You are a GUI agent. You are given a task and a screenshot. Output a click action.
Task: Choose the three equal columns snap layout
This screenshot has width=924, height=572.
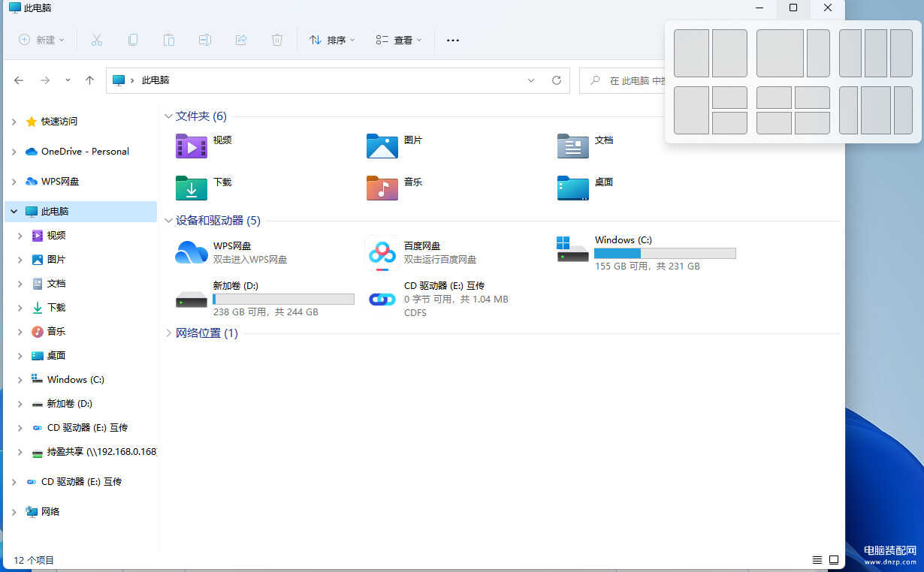(x=876, y=53)
